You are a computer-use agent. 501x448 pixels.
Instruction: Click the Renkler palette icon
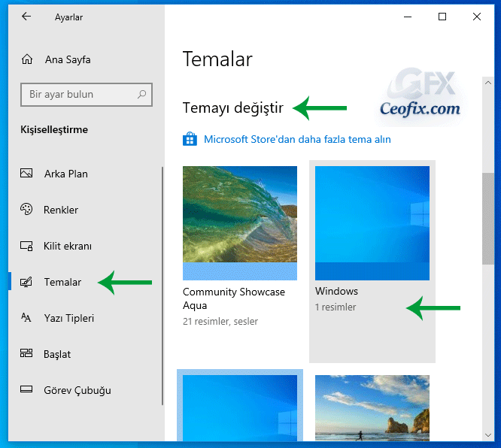(x=26, y=209)
